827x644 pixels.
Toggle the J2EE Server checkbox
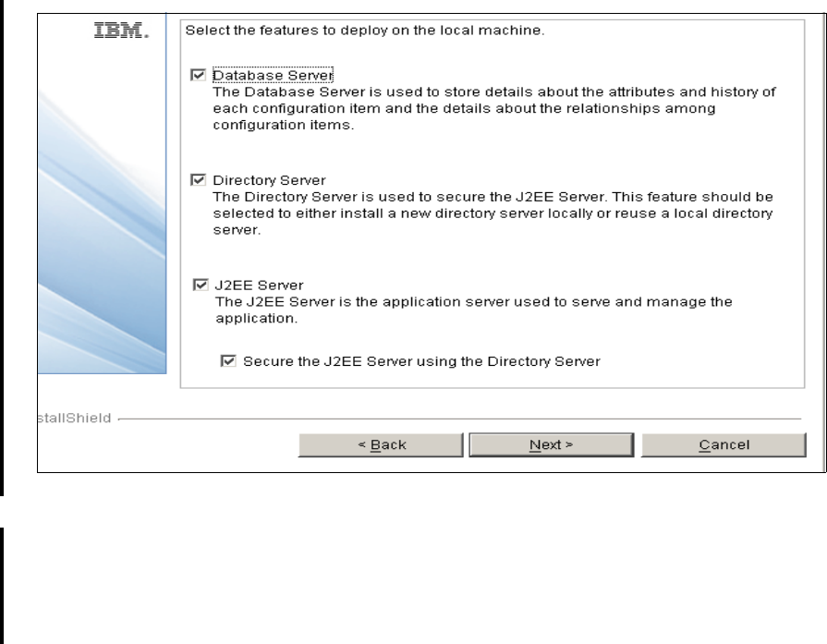click(x=201, y=285)
